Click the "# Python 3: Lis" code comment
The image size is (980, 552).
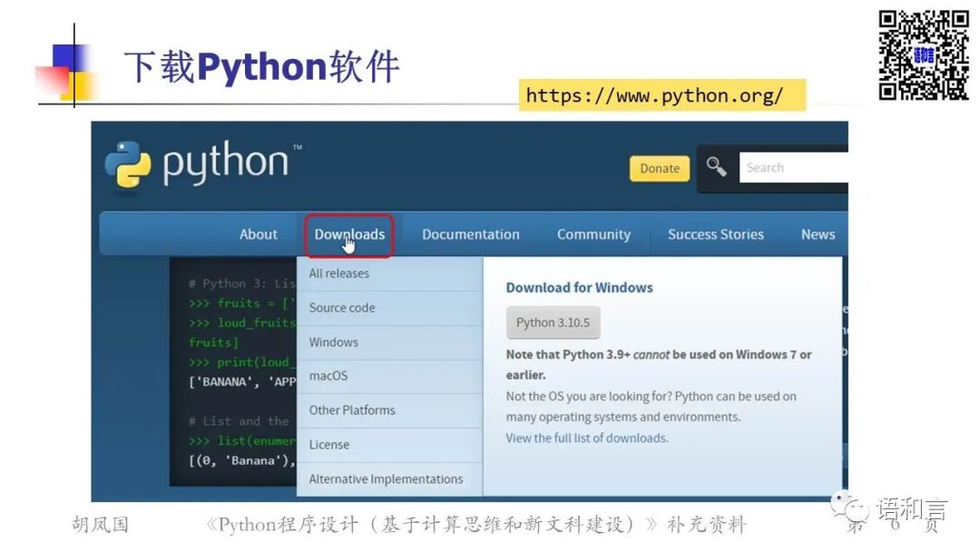(x=242, y=284)
